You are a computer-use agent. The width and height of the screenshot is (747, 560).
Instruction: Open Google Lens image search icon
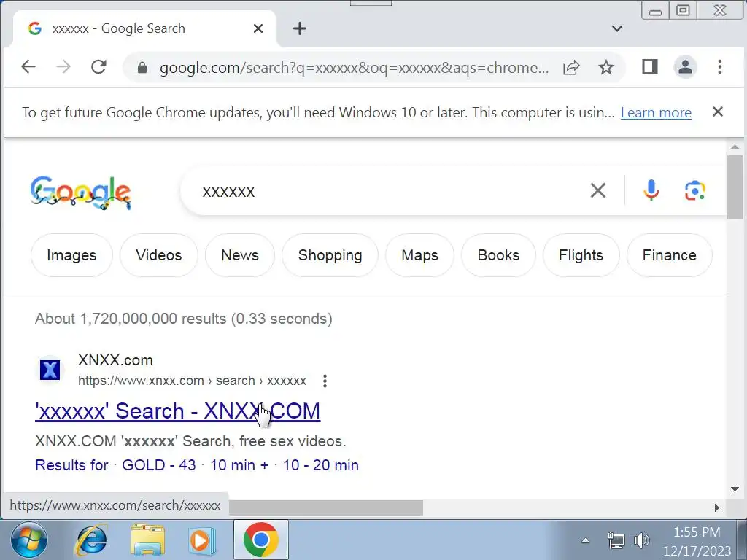tap(695, 191)
